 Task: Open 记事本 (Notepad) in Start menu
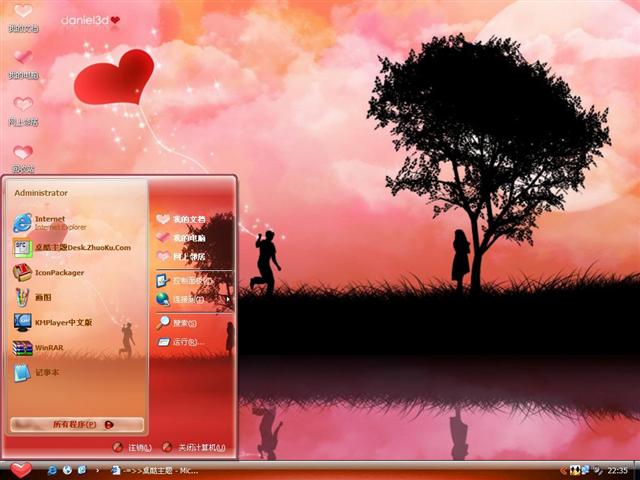47,372
